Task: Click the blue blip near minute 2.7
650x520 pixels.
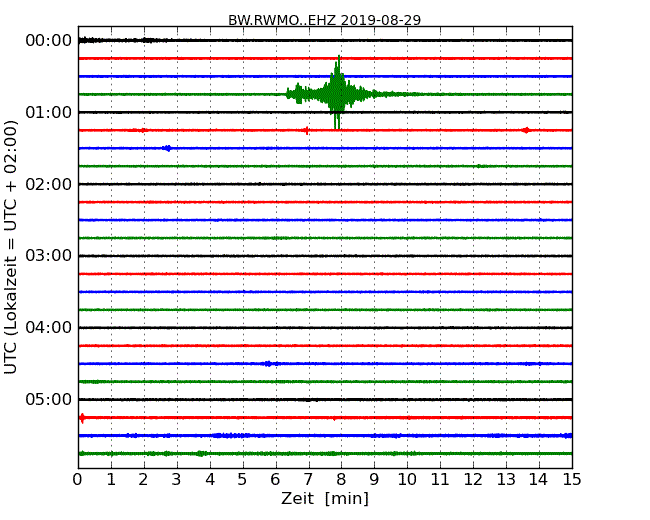Action: click(167, 148)
